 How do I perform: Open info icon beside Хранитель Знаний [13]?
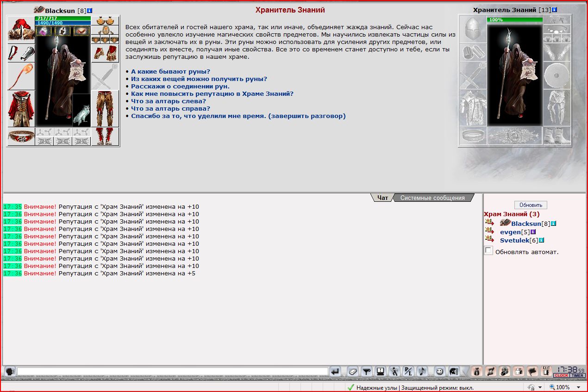pos(554,10)
